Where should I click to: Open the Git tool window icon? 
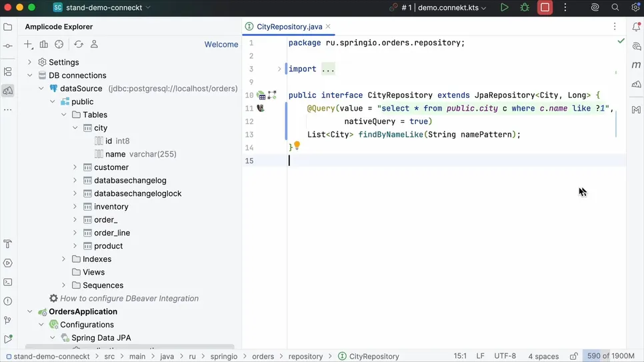point(8,320)
